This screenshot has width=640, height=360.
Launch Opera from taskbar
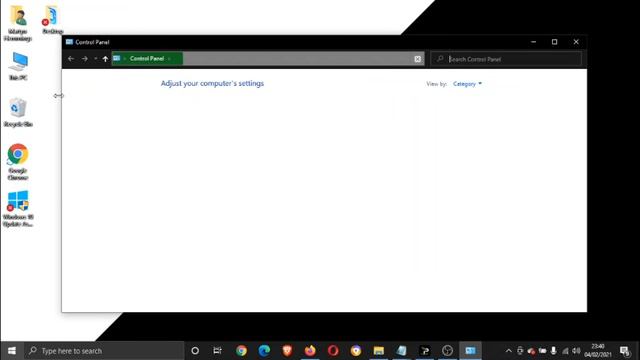(x=333, y=351)
